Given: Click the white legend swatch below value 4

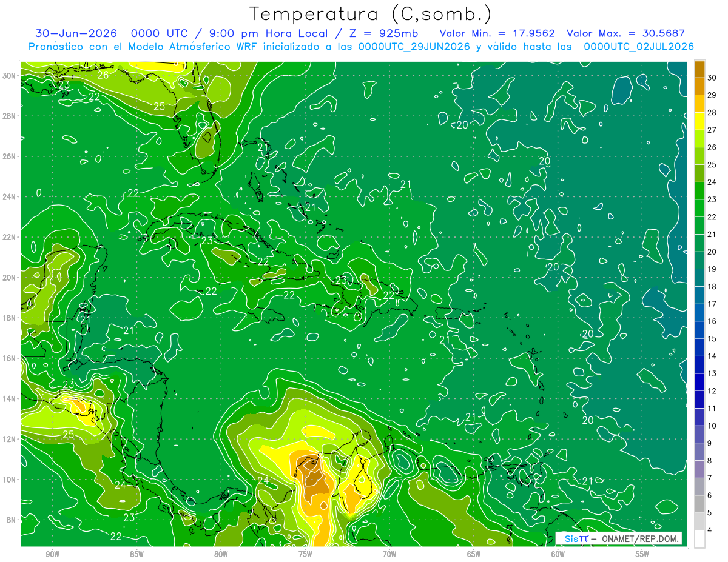Looking at the screenshot, I should tap(699, 539).
